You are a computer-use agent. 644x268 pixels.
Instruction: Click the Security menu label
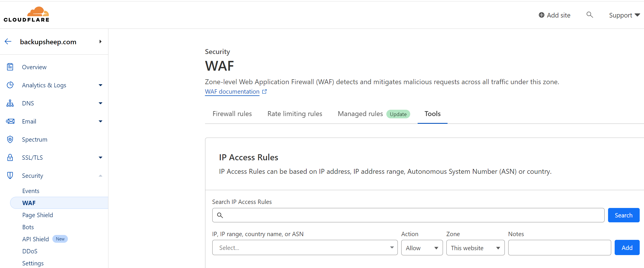(33, 176)
